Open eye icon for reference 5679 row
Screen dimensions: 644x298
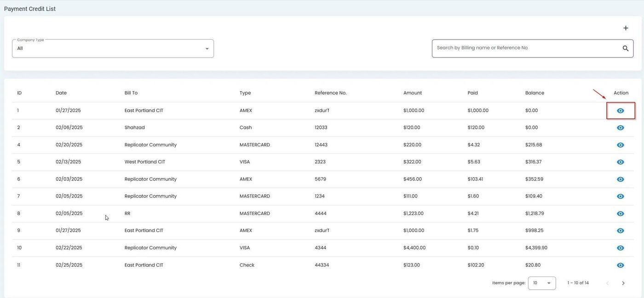pos(620,179)
